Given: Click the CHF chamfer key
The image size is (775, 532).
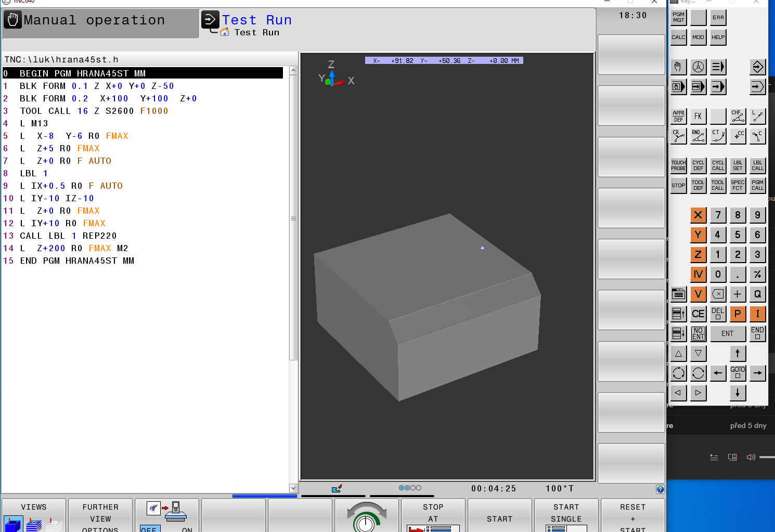Looking at the screenshot, I should (738, 116).
